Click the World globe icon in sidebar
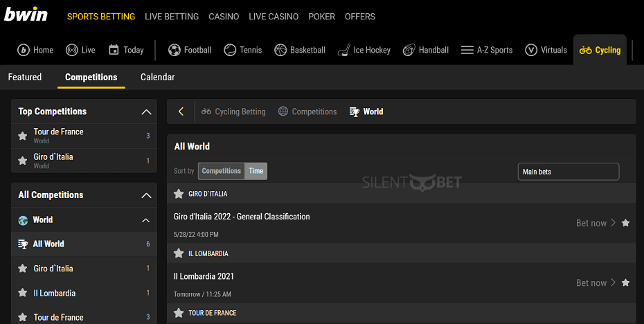The width and height of the screenshot is (644, 324). (23, 220)
